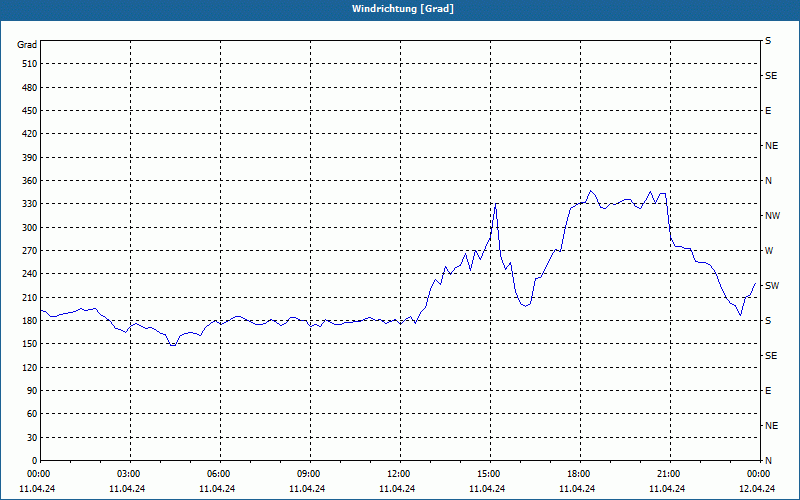
Task: Click the Grad unit label above the y-axis
Action: pyautogui.click(x=27, y=45)
